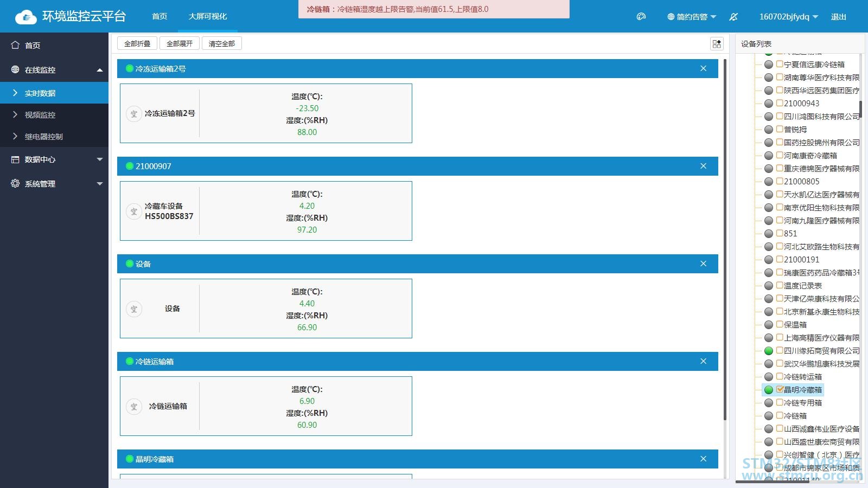Check the 温度记录表 checkbox
Screen dimensions: 868x488
point(780,285)
